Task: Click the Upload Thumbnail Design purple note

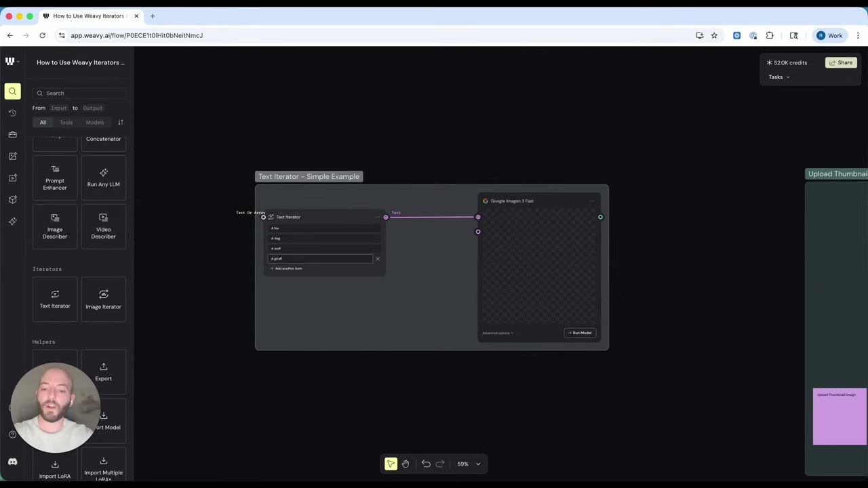Action: click(x=840, y=416)
